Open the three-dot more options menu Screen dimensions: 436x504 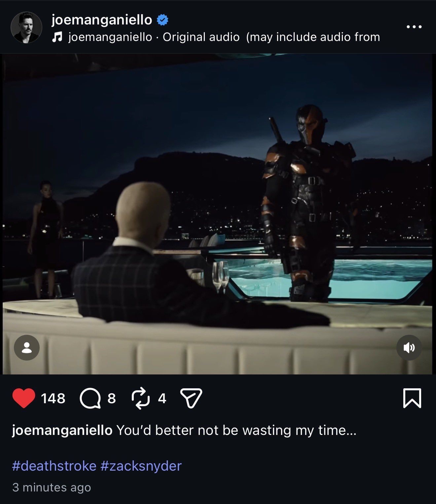pyautogui.click(x=414, y=27)
